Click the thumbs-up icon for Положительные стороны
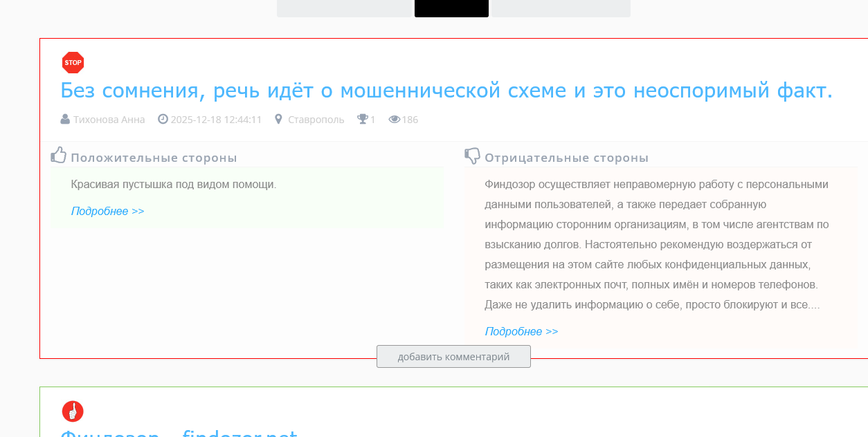 [x=59, y=156]
